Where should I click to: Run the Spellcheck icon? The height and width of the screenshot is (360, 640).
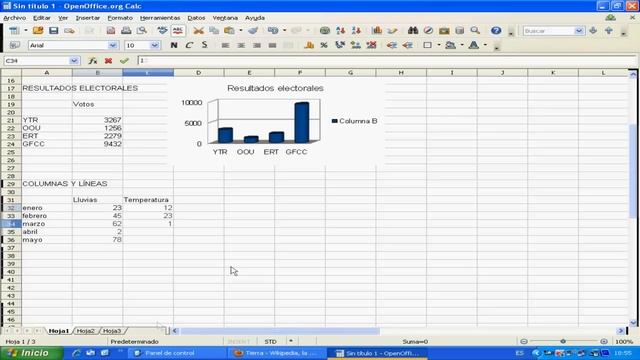point(162,31)
